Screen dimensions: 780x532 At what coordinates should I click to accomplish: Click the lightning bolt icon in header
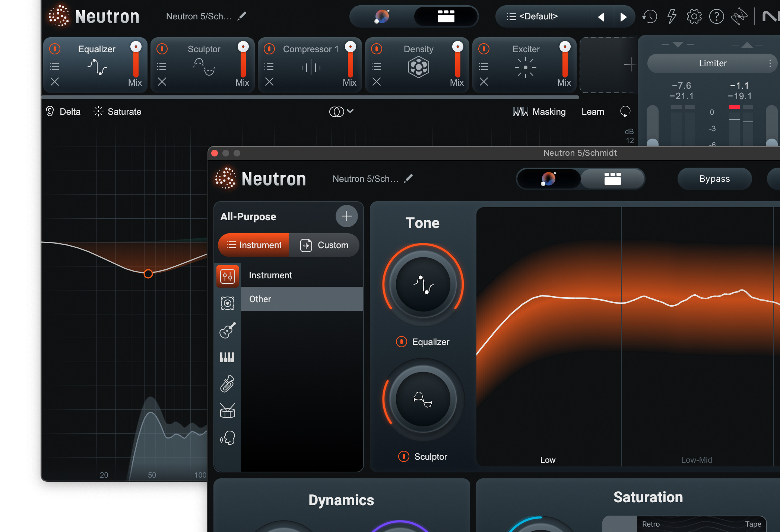[672, 16]
